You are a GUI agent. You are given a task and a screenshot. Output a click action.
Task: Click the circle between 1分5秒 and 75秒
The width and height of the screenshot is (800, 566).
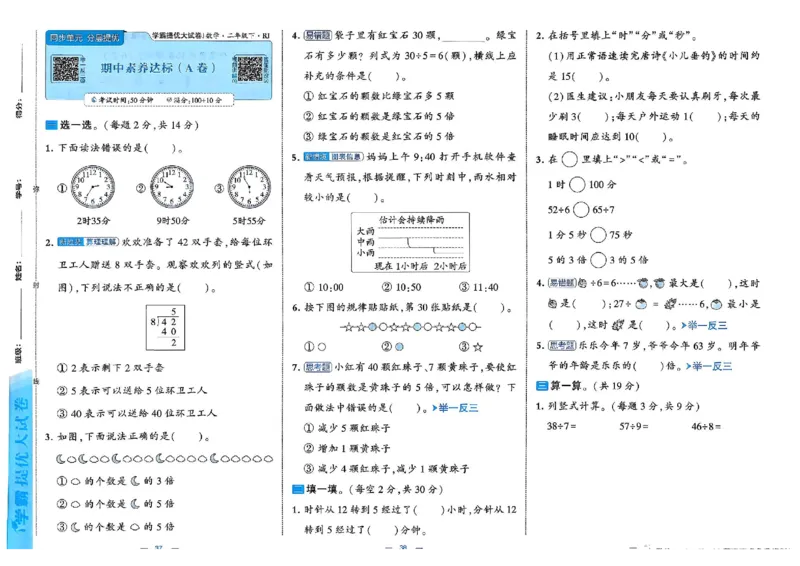click(598, 235)
